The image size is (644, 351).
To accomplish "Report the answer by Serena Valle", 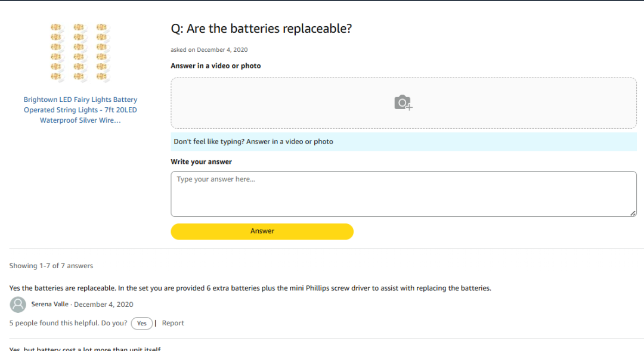I will 173,323.
